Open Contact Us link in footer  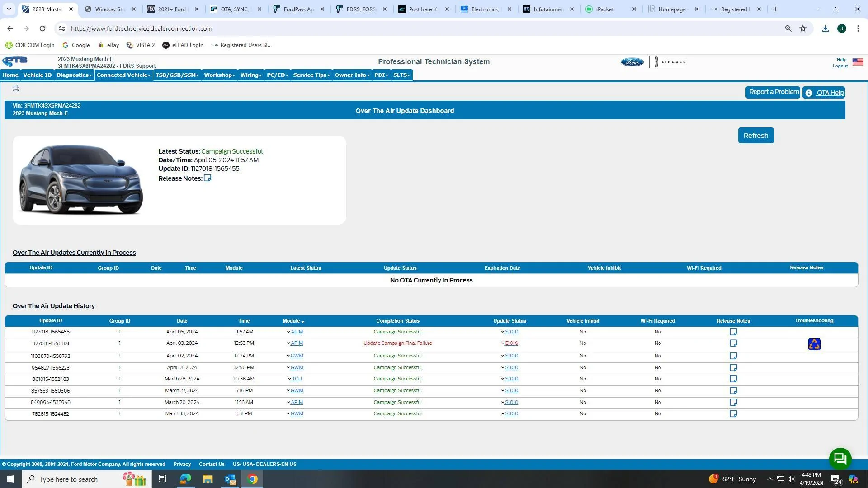[x=212, y=465]
